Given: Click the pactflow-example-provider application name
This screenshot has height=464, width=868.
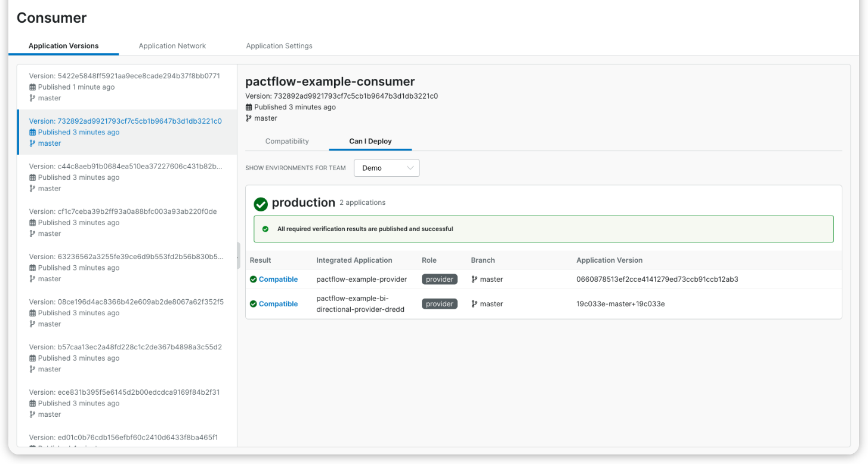Looking at the screenshot, I should click(x=362, y=279).
